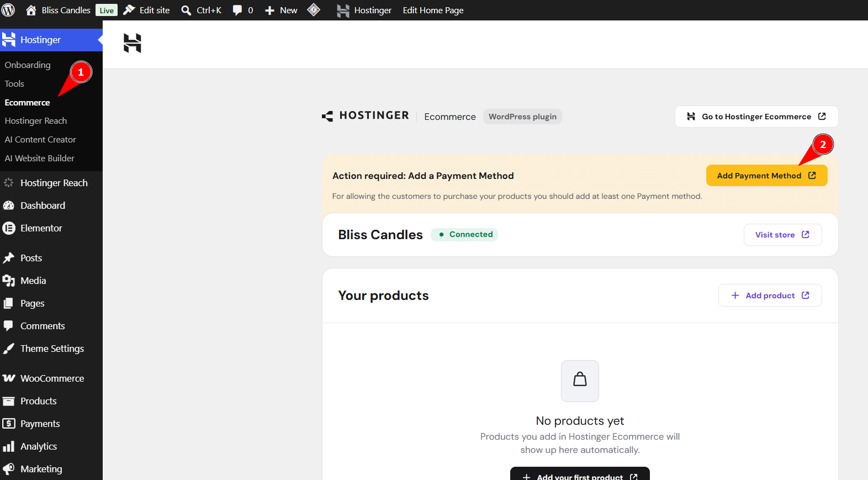Open the AI Website Builder submenu item
868x480 pixels.
(39, 159)
